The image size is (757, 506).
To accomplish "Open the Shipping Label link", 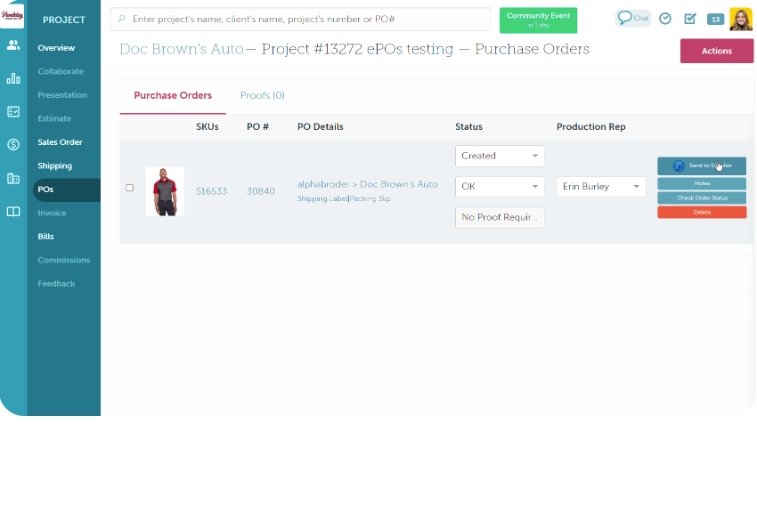I will [322, 199].
